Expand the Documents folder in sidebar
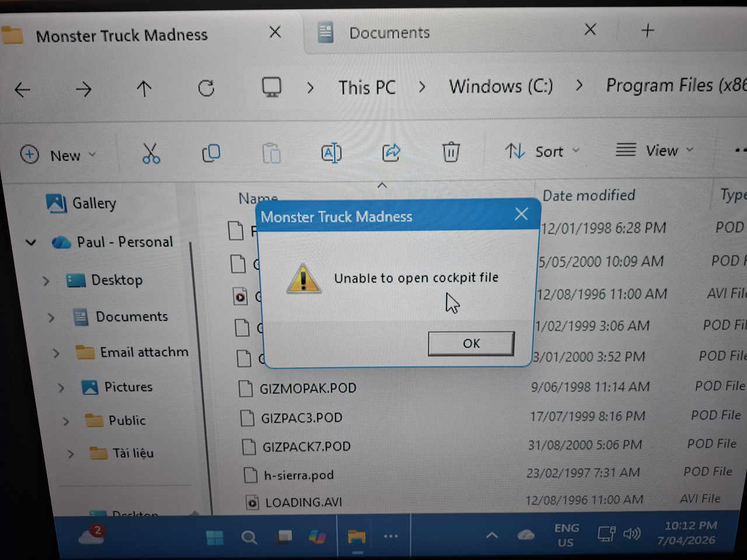Viewport: 747px width, 560px height. coord(51,318)
